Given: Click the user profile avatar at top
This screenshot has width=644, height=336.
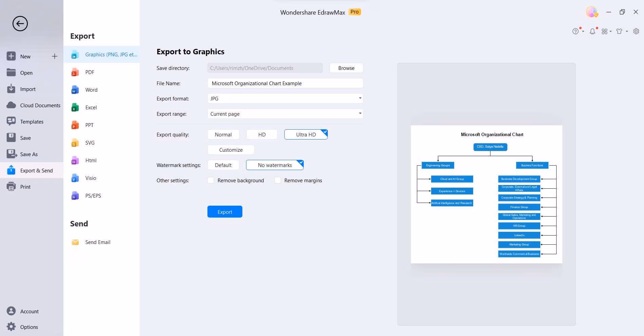Looking at the screenshot, I should (x=592, y=12).
